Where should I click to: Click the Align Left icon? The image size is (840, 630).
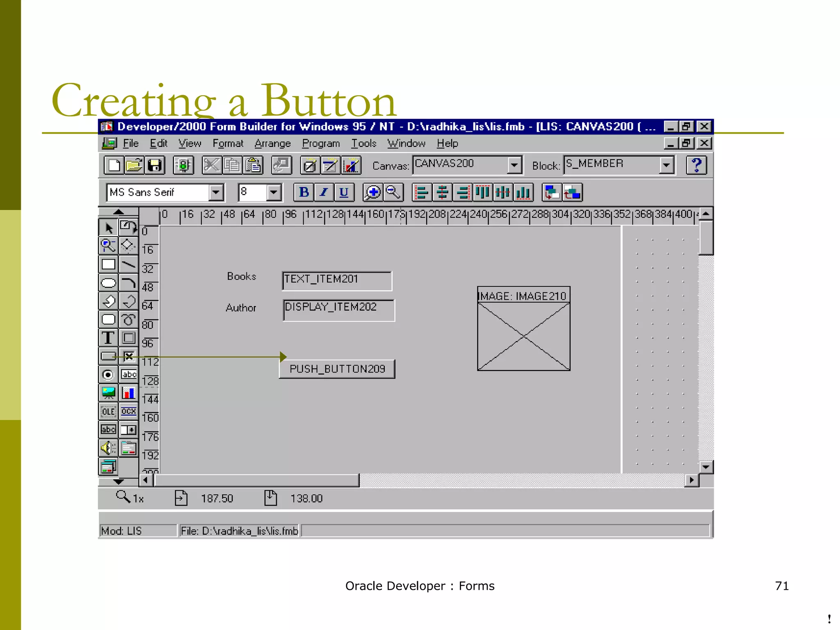pyautogui.click(x=422, y=192)
